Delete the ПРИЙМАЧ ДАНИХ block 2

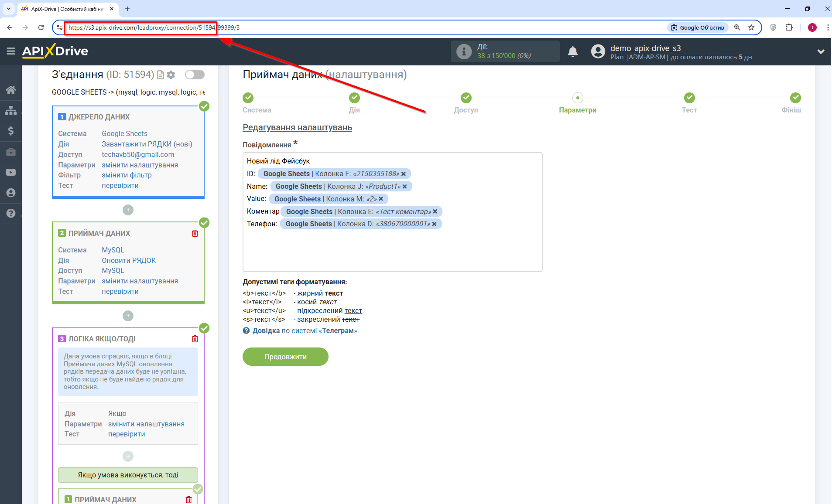click(195, 233)
